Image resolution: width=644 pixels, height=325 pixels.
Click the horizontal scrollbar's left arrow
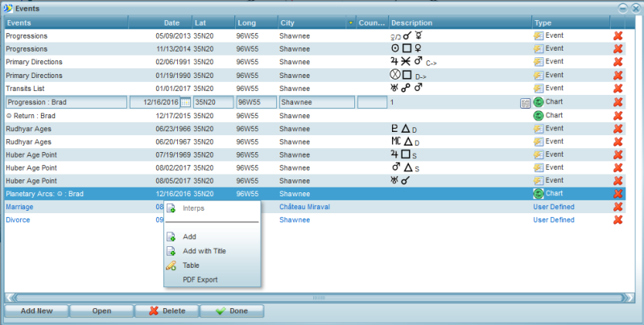point(11,298)
